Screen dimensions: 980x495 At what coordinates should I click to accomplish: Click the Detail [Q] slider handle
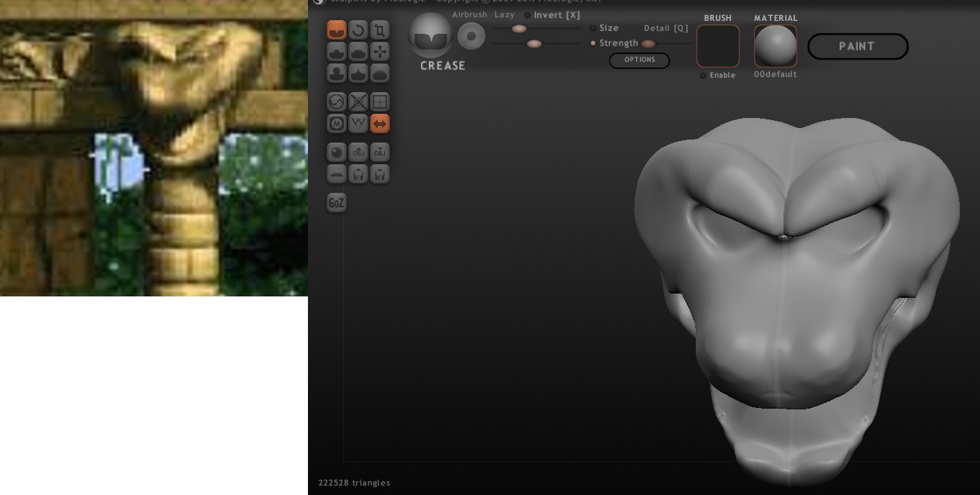pos(648,44)
